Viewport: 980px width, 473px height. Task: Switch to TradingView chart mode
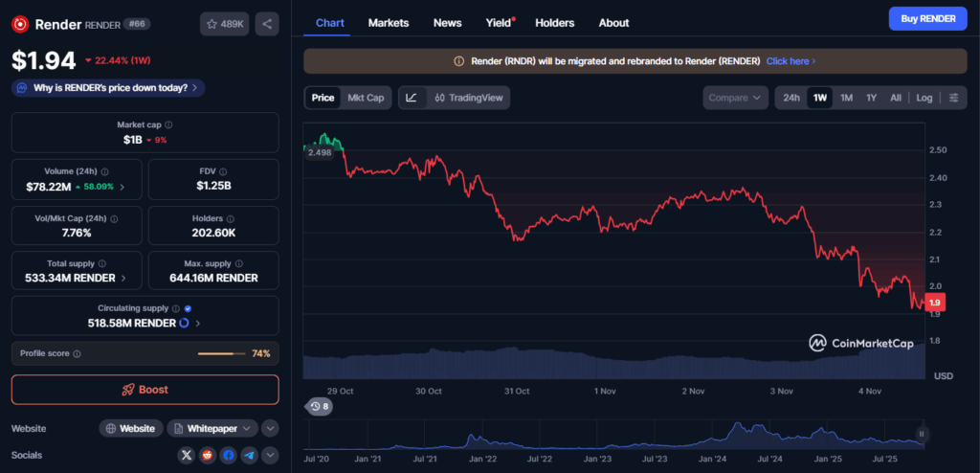[x=469, y=98]
